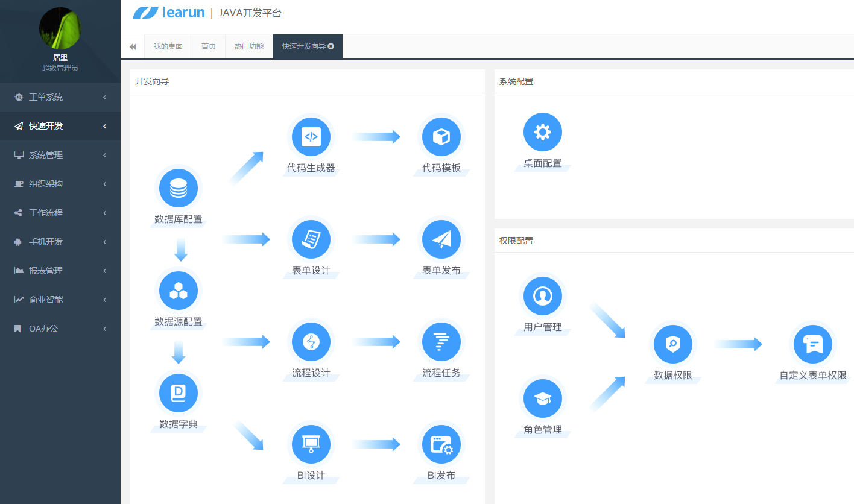Open the 数据源配置 hexagons icon
Viewport: 854px width, 504px height.
tap(179, 291)
